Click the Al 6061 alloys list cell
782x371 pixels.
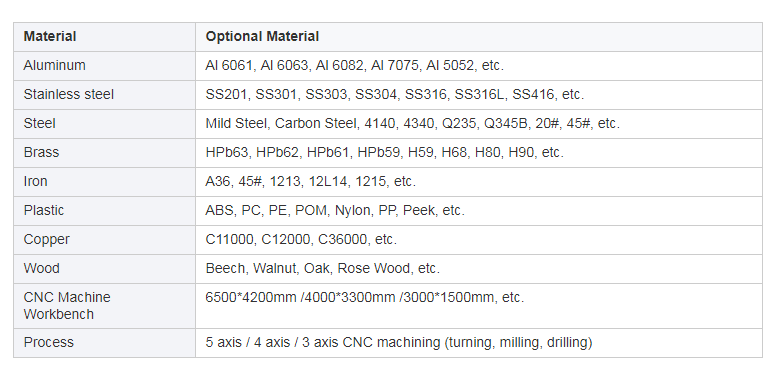479,66
